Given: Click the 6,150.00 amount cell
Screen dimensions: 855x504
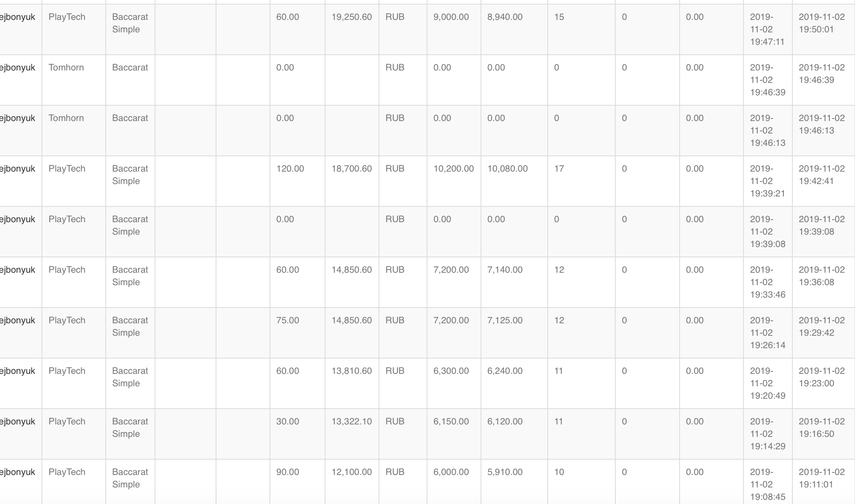Looking at the screenshot, I should coord(451,422).
